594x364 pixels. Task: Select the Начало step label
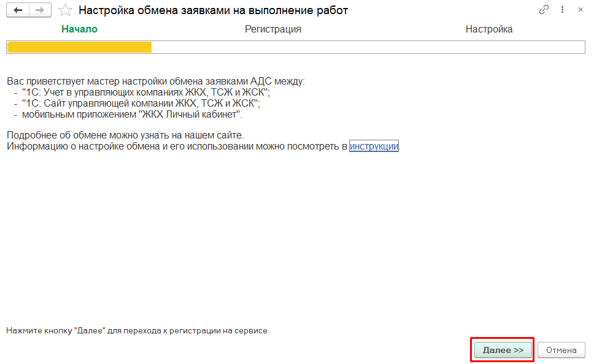click(x=80, y=29)
